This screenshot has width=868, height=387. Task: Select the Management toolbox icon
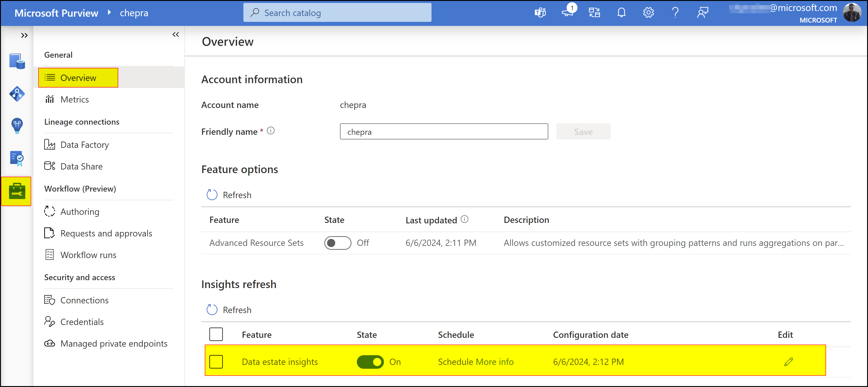[17, 191]
